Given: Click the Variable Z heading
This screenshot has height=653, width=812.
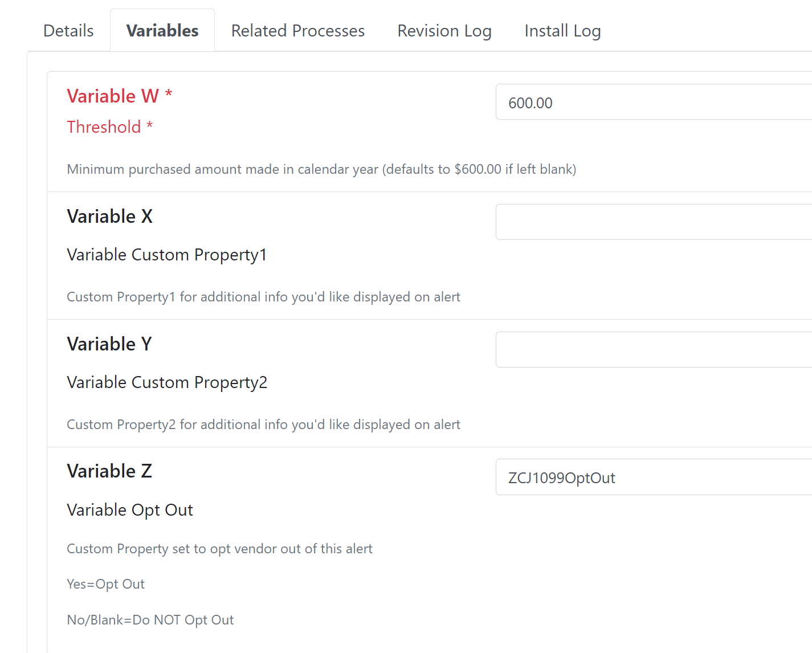Looking at the screenshot, I should coord(109,471).
